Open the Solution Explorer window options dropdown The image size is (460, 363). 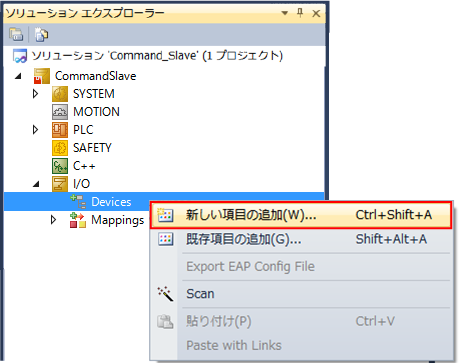pyautogui.click(x=284, y=13)
